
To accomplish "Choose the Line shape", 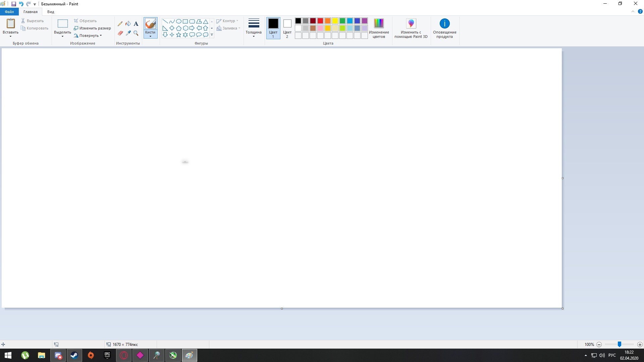I will [x=165, y=21].
